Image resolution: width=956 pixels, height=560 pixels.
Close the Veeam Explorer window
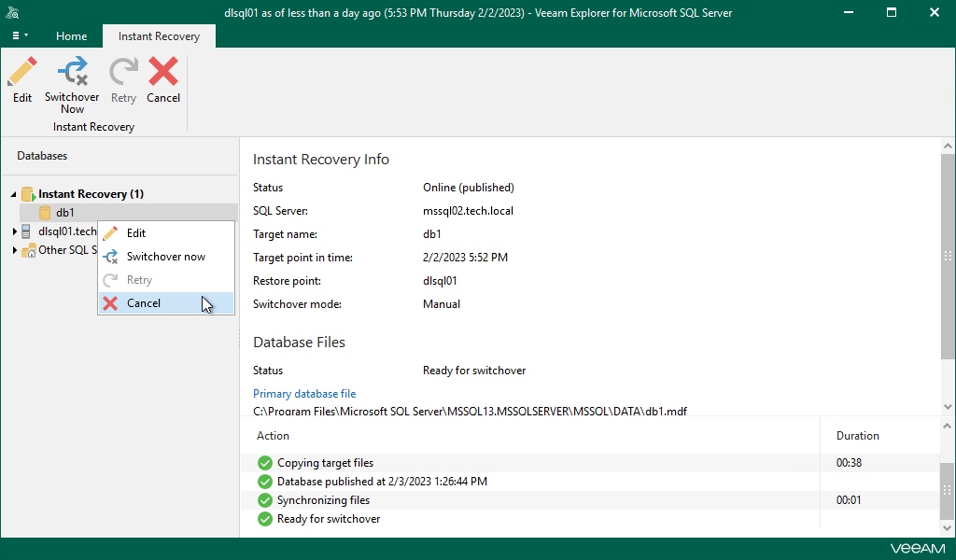click(934, 12)
